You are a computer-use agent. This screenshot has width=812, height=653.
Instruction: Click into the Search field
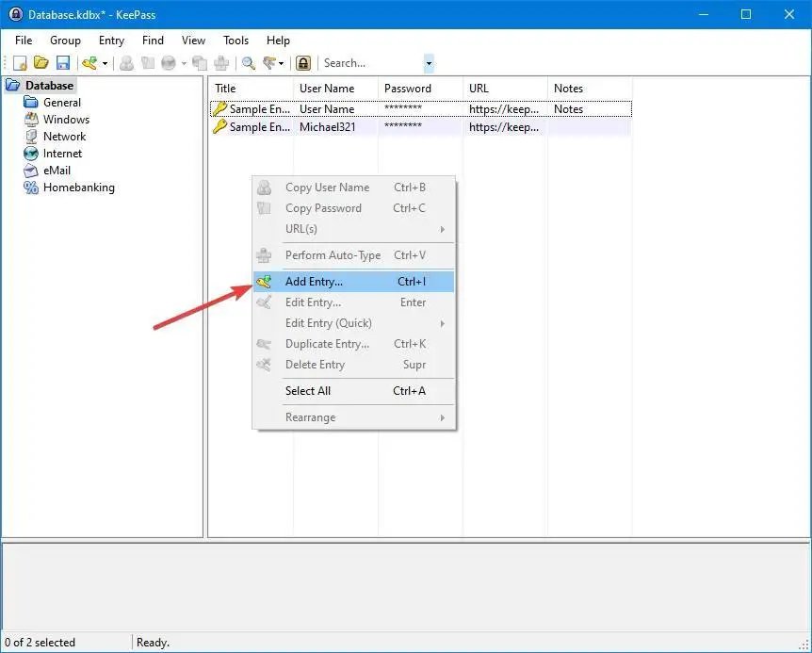coord(372,63)
